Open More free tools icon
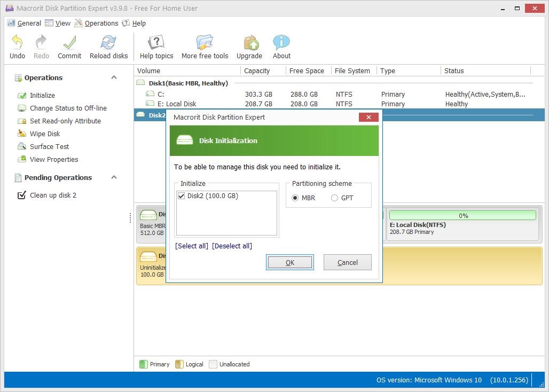 [205, 42]
